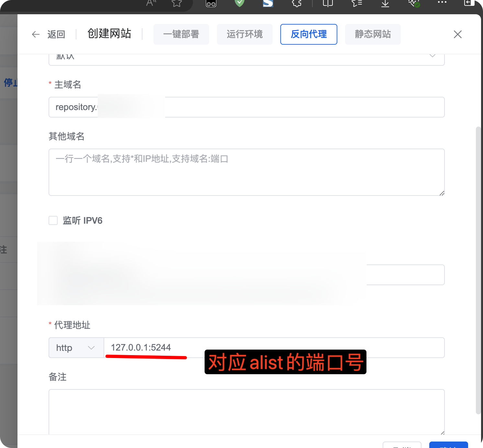Click the green shield extension icon

240,3
